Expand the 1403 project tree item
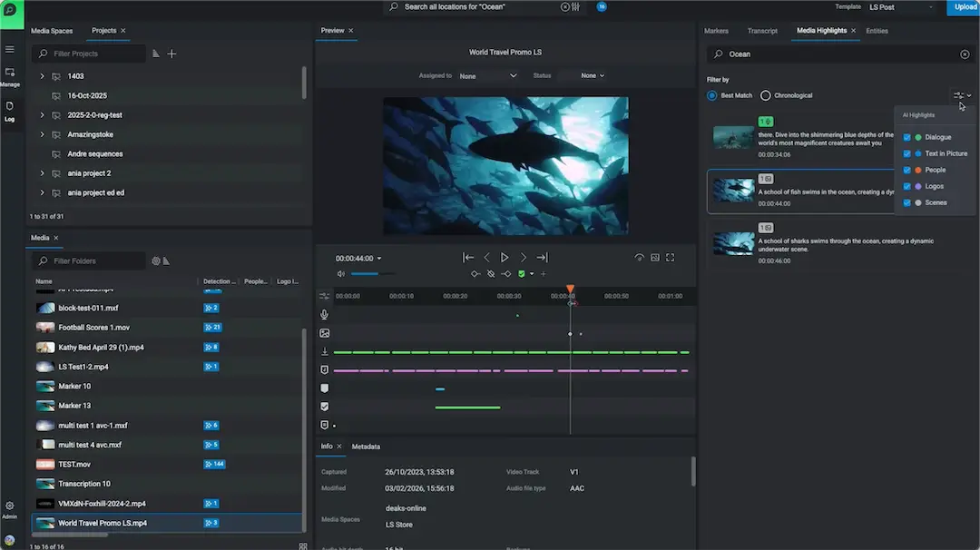 click(x=42, y=76)
